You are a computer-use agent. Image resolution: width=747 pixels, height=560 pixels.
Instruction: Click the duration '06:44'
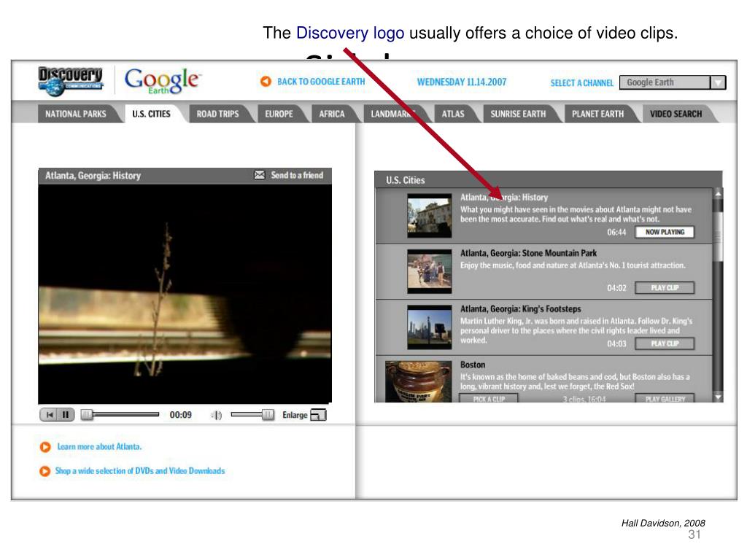[616, 233]
